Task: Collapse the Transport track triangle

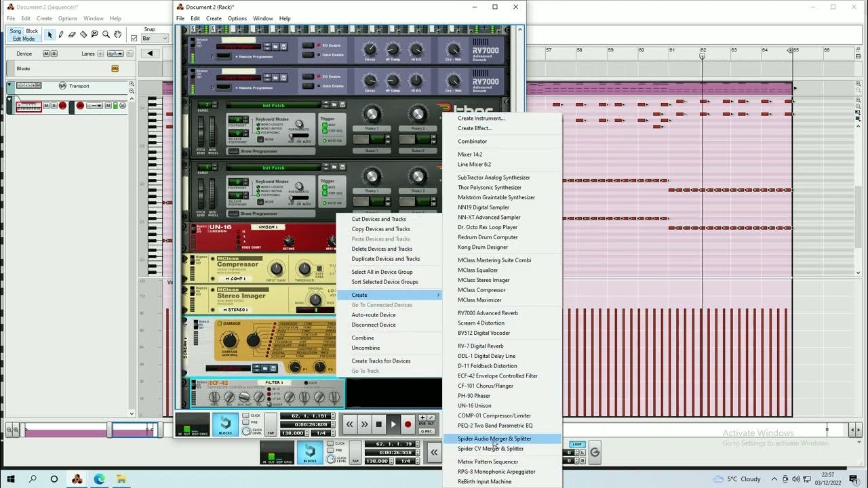Action: tap(10, 85)
